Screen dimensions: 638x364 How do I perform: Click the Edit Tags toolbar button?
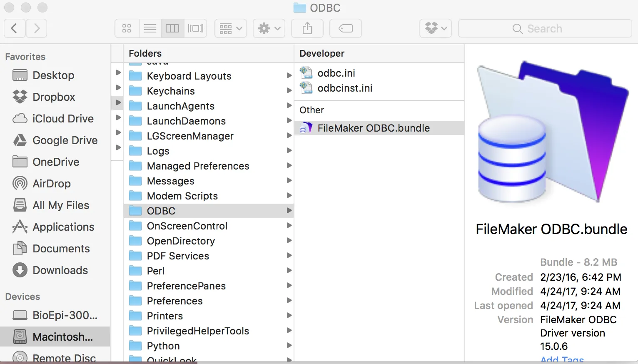(x=346, y=28)
